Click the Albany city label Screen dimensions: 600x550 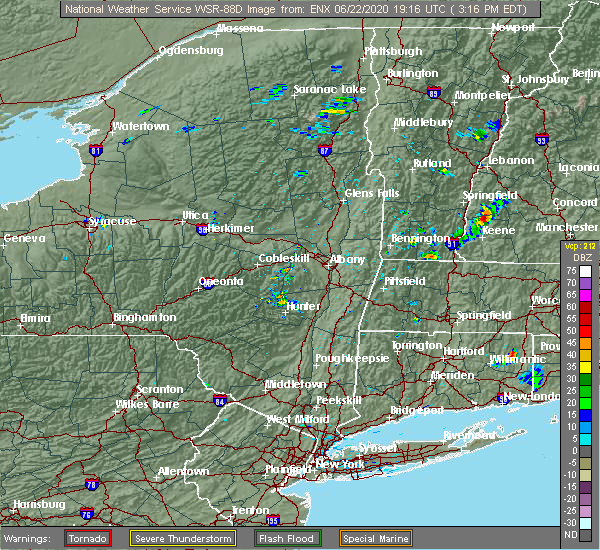coord(347,259)
